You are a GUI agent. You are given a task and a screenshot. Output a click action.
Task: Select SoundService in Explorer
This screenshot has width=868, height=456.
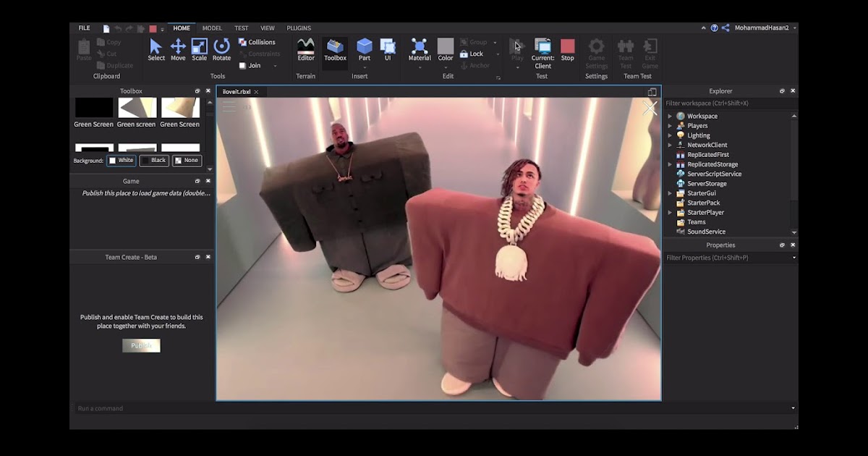click(x=706, y=232)
